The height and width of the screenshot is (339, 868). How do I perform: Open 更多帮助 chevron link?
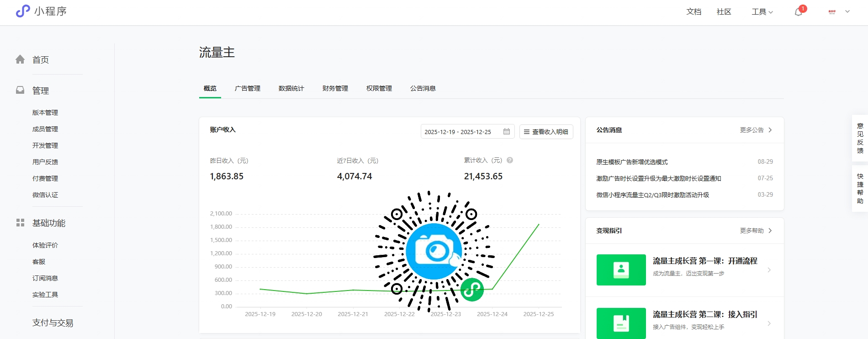(x=770, y=231)
